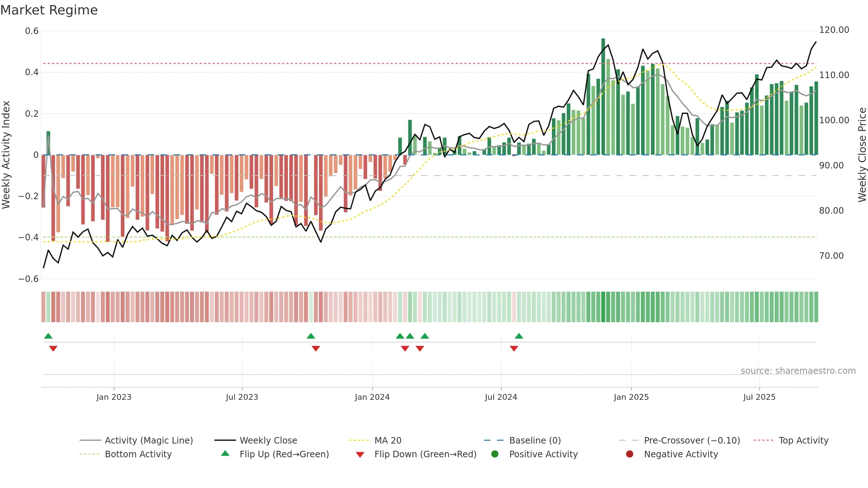Click −0.2 activity axis tick label
The height and width of the screenshot is (488, 868).
coord(29,196)
